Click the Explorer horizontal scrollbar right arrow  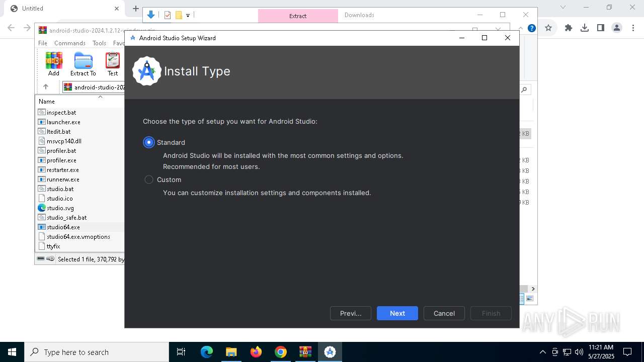533,289
